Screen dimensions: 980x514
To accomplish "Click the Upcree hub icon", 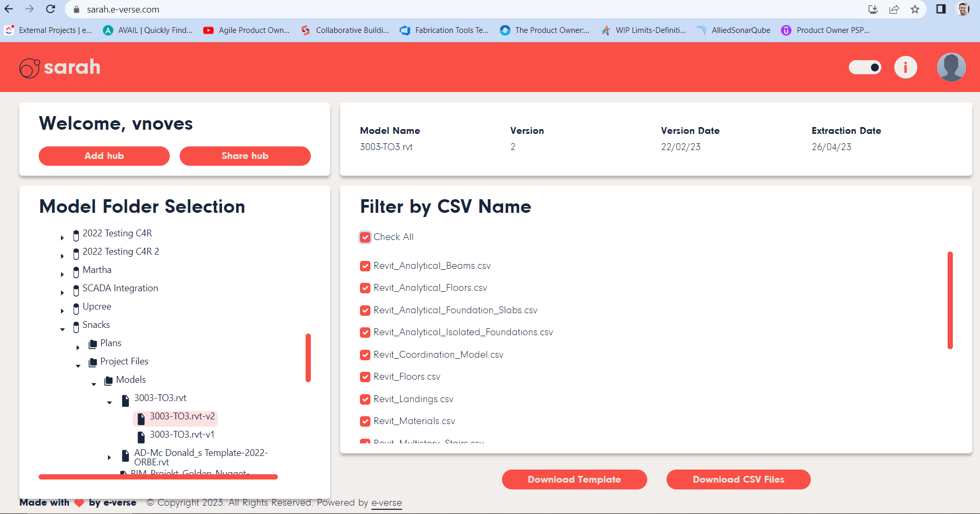I will tap(76, 308).
